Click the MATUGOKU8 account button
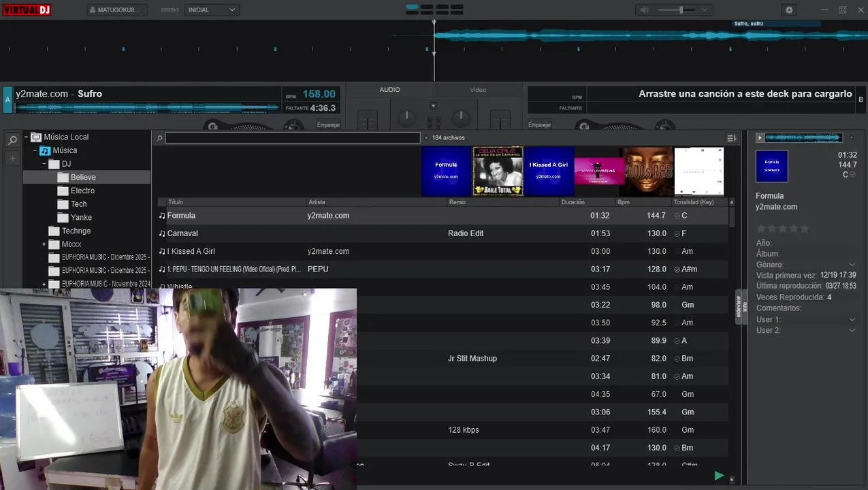Image resolution: width=868 pixels, height=490 pixels. (117, 10)
